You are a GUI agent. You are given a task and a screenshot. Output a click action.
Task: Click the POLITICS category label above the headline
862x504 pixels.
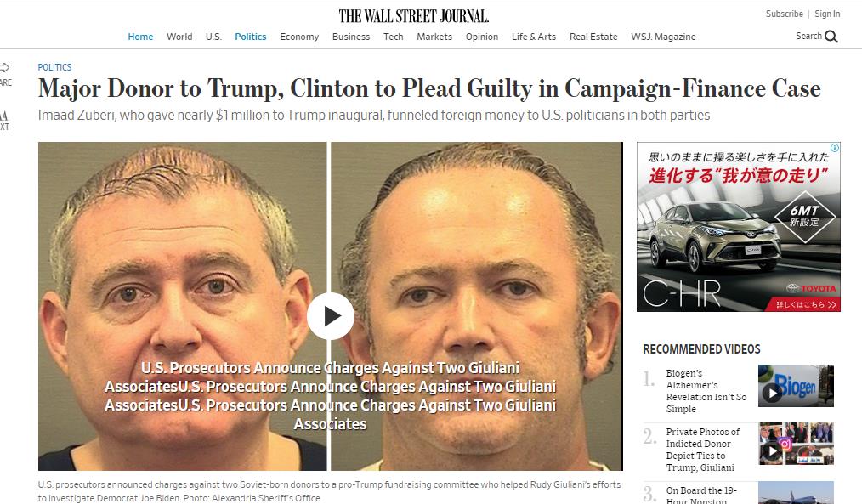54,67
